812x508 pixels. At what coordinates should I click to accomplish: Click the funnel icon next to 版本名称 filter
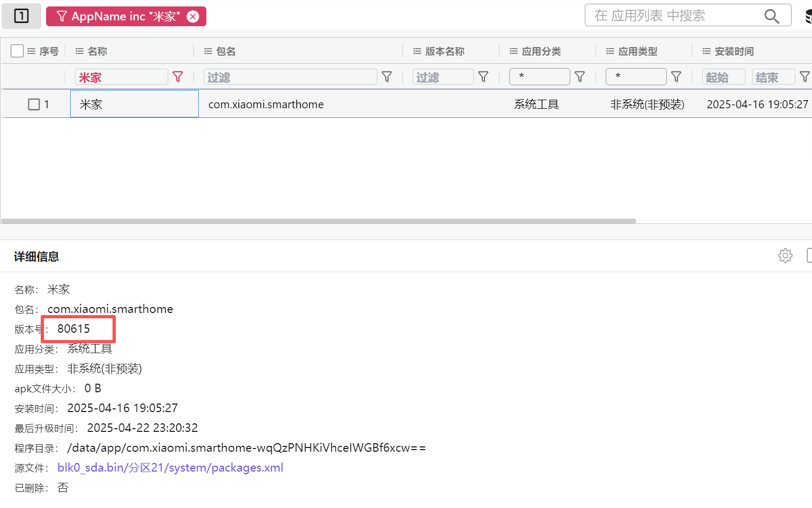(483, 77)
